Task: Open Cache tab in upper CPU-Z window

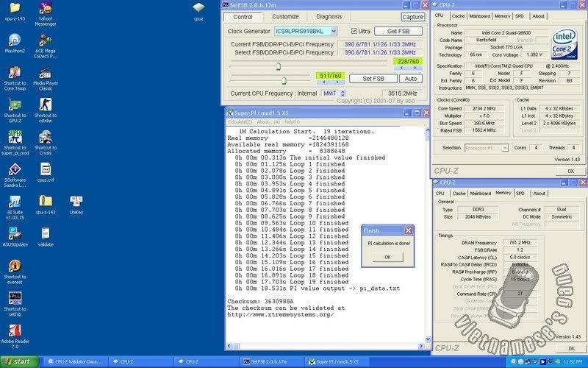Action: pyautogui.click(x=458, y=16)
